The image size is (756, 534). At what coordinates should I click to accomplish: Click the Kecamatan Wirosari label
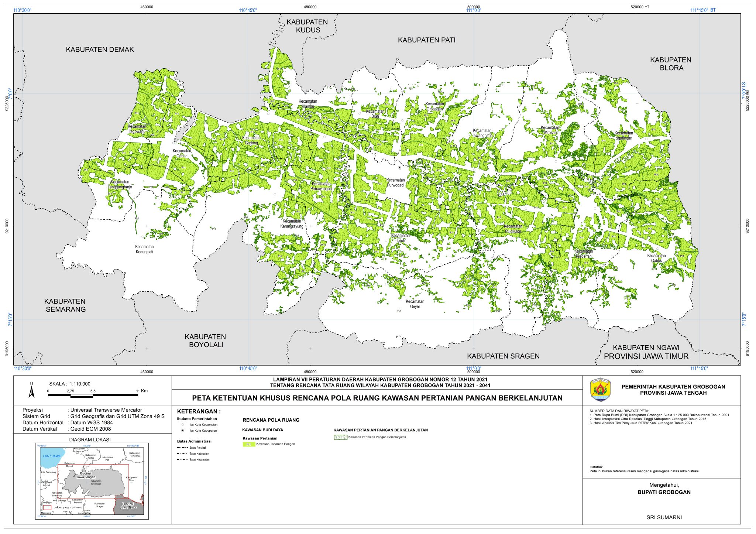[550, 130]
